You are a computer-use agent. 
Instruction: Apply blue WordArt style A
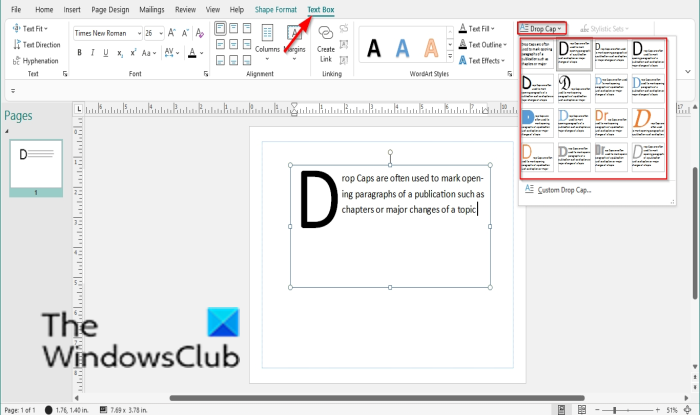tap(402, 48)
